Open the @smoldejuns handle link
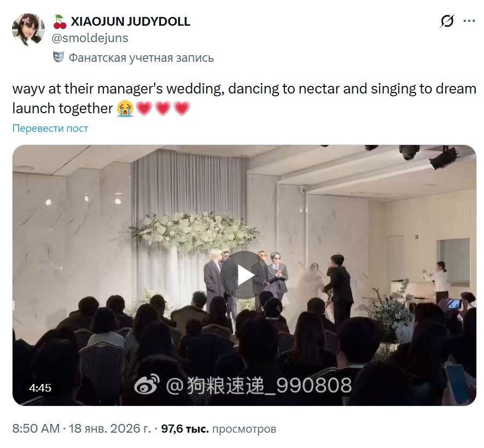Image resolution: width=484 pixels, height=448 pixels. (x=90, y=38)
